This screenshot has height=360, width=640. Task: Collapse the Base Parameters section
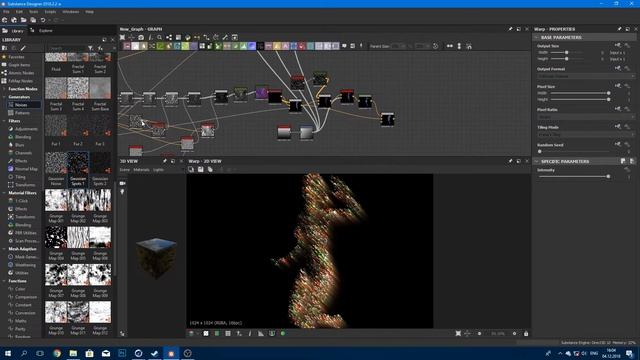pyautogui.click(x=537, y=37)
